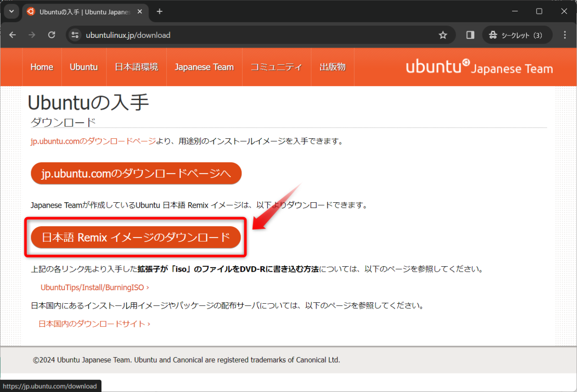This screenshot has width=577, height=392.
Task: Reload the current page
Action: click(x=51, y=35)
